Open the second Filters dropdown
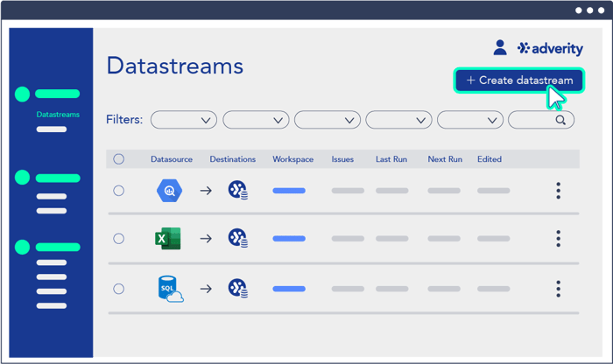613x364 pixels. point(256,120)
